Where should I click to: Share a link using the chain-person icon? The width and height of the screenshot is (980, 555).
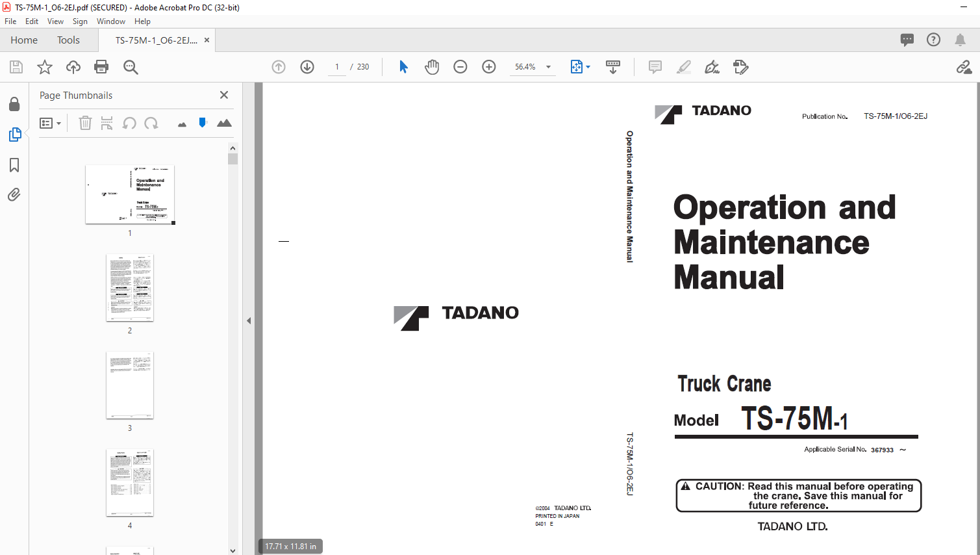coord(964,67)
